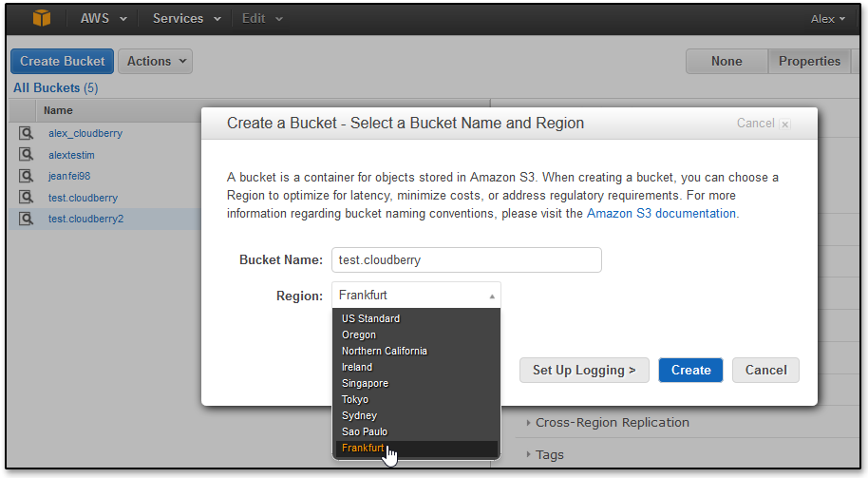Open the Amazon S3 documentation link
The image size is (868, 478).
[x=661, y=214]
